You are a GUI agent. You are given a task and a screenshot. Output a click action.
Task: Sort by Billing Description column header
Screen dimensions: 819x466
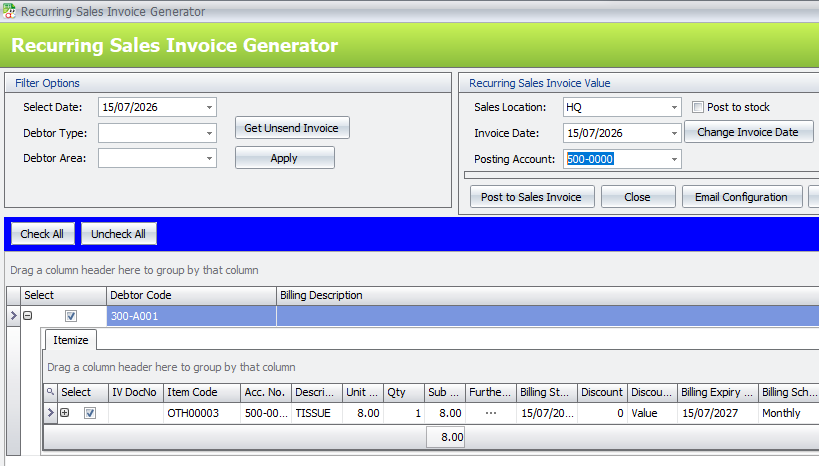pyautogui.click(x=547, y=295)
